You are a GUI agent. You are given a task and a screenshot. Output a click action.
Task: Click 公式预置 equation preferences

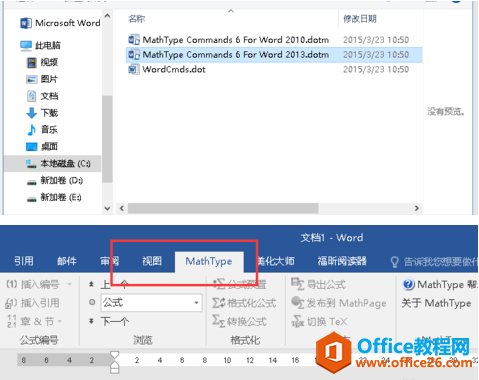pos(240,284)
